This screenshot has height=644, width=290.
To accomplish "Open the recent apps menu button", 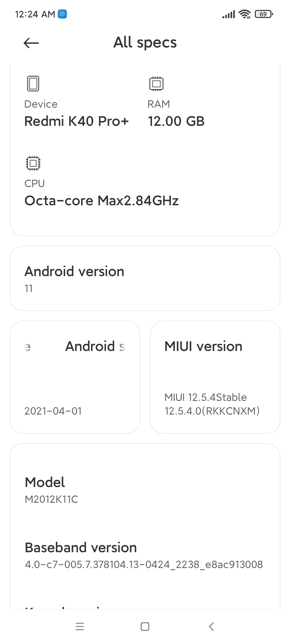I will pyautogui.click(x=80, y=627).
